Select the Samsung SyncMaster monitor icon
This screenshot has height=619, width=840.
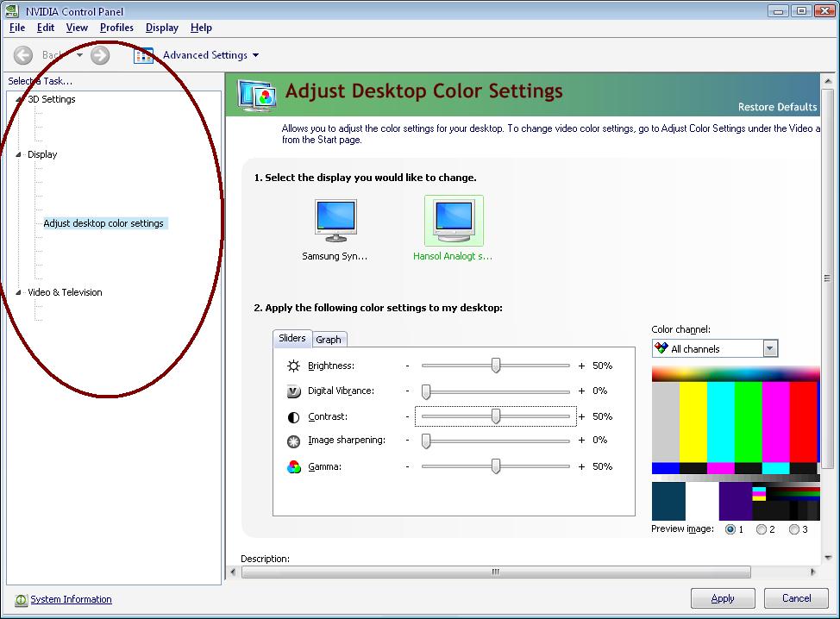click(335, 221)
